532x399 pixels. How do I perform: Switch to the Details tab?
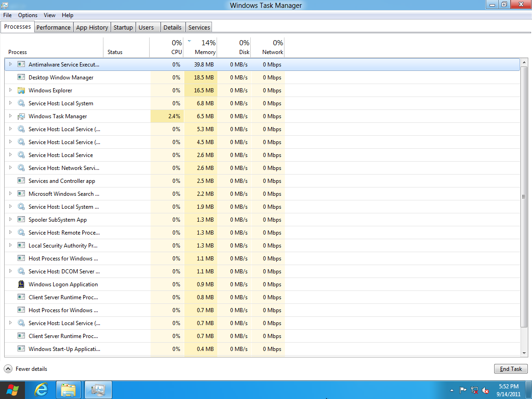pyautogui.click(x=172, y=28)
